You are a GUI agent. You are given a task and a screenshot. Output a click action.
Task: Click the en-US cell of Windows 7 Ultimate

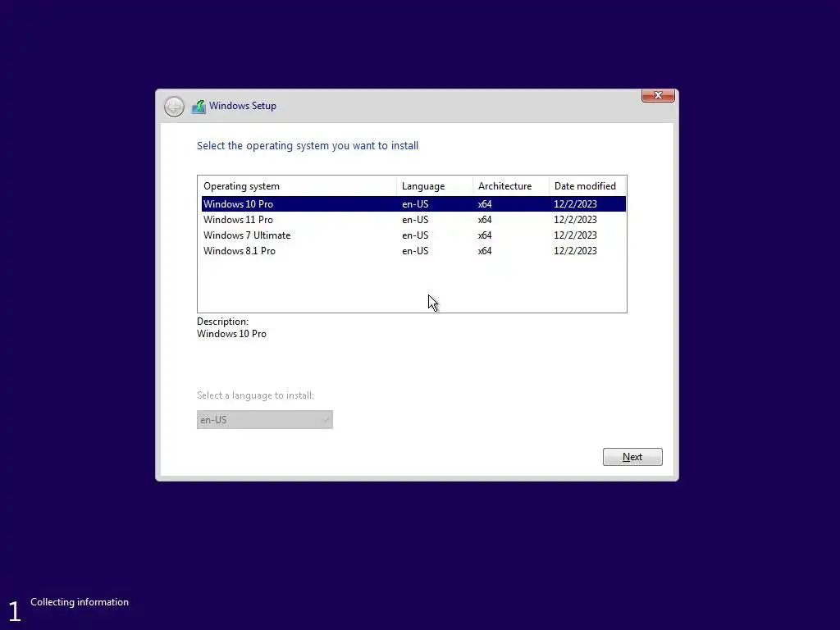415,235
